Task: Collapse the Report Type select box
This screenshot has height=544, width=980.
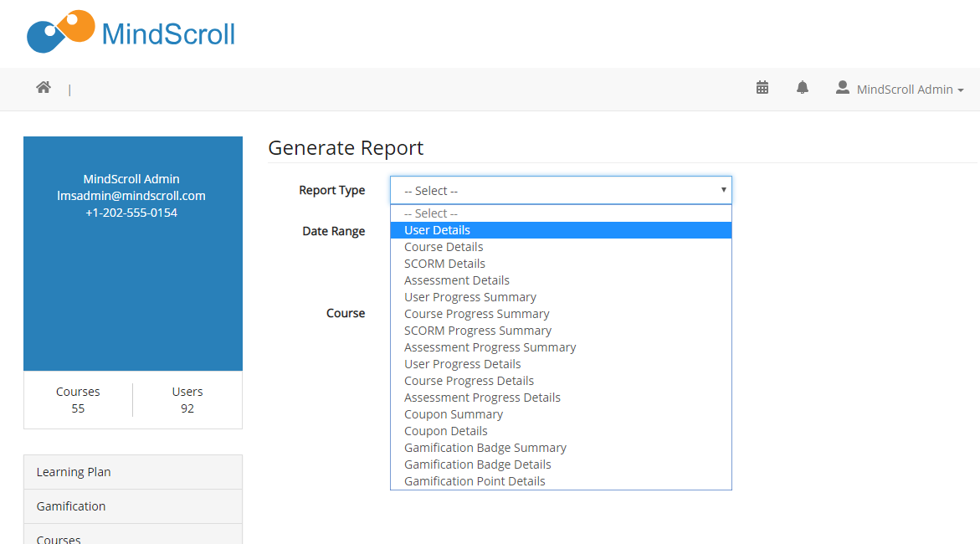Action: [561, 190]
